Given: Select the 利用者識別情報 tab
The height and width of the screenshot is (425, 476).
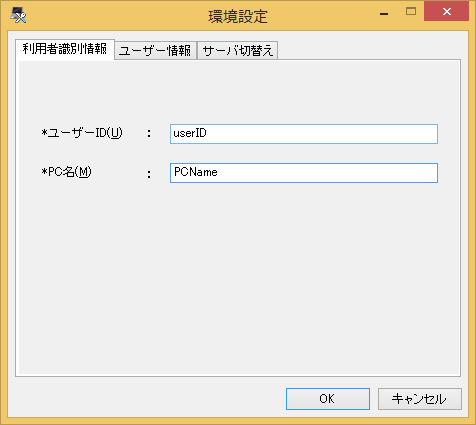Looking at the screenshot, I should 65,49.
